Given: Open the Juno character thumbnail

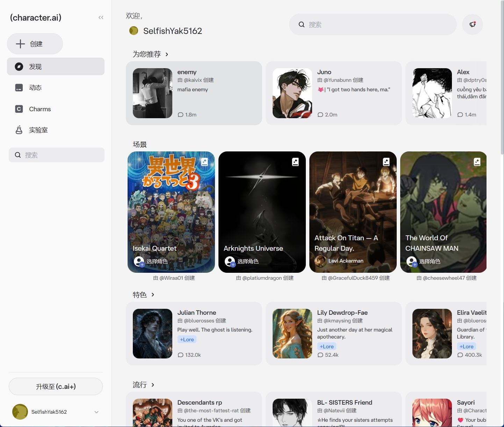Looking at the screenshot, I should 292,93.
